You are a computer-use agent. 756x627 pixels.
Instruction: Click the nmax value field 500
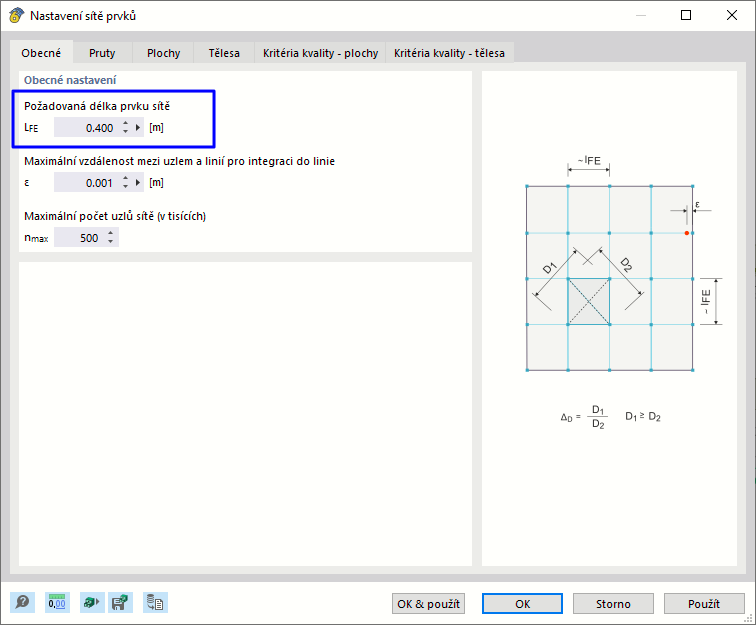click(x=79, y=238)
